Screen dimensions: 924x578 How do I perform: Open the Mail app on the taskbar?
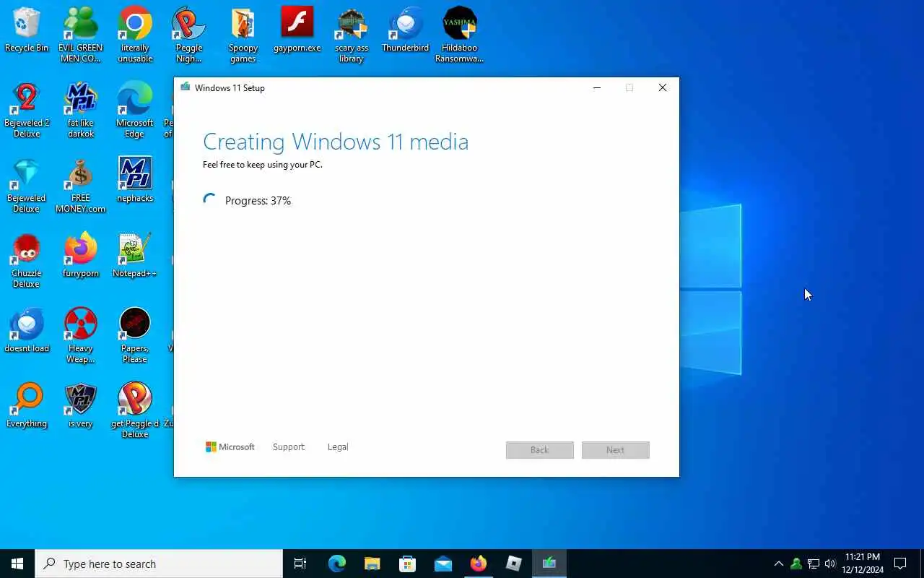(443, 564)
